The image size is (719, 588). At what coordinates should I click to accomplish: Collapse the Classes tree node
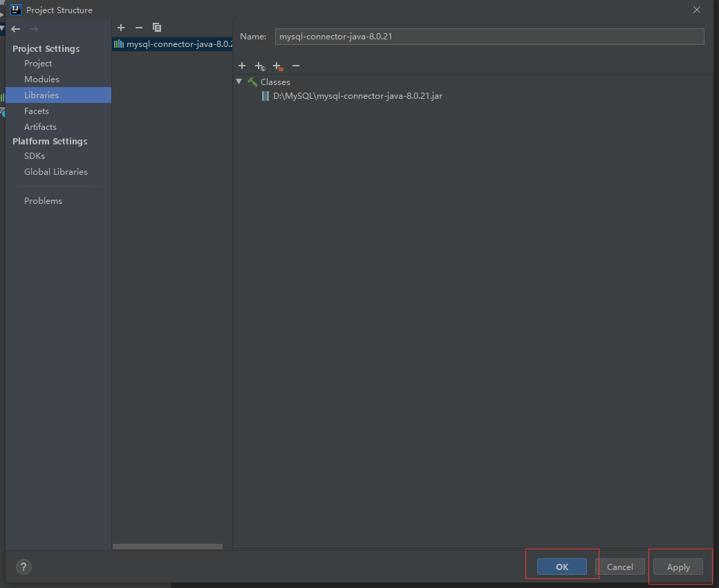(x=239, y=82)
